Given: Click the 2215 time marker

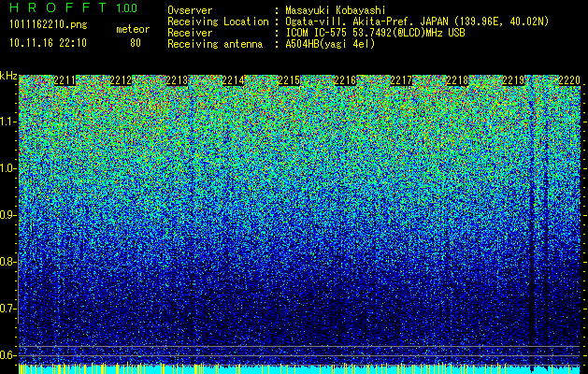Looking at the screenshot, I should [289, 80].
